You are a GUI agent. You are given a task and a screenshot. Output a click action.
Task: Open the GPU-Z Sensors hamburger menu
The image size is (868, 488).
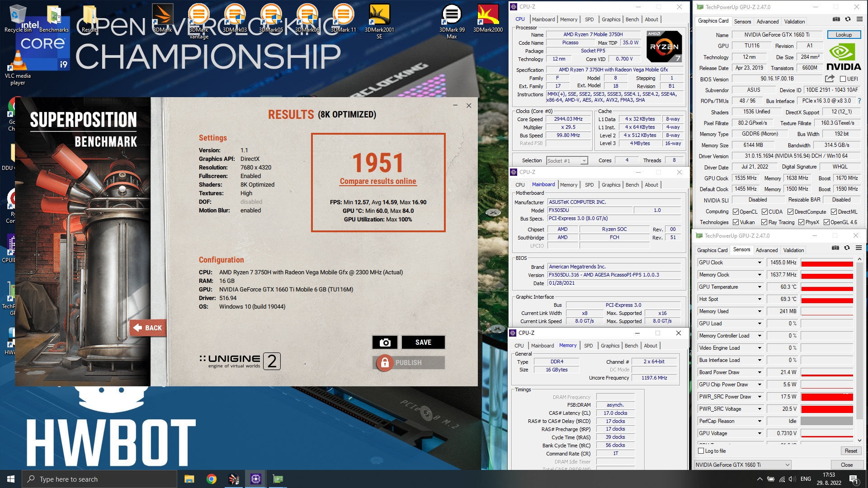tap(859, 248)
